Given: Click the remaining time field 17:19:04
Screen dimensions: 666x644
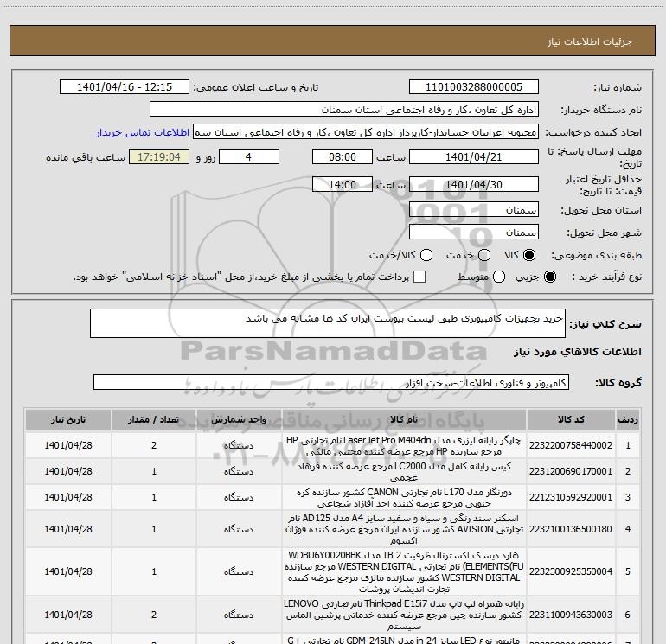Looking at the screenshot, I should tap(159, 157).
